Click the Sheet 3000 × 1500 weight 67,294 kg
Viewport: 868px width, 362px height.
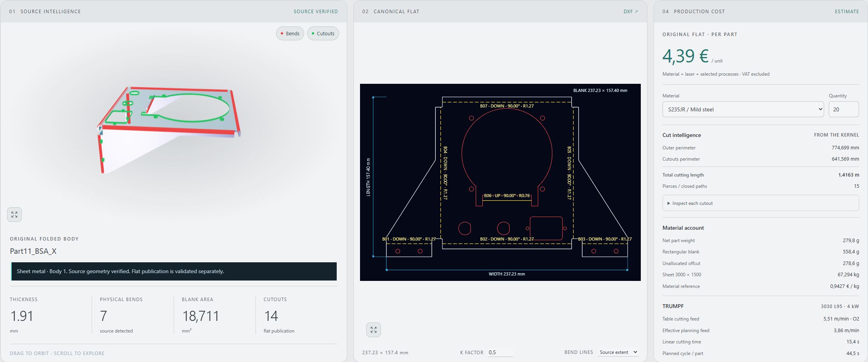pyautogui.click(x=849, y=275)
